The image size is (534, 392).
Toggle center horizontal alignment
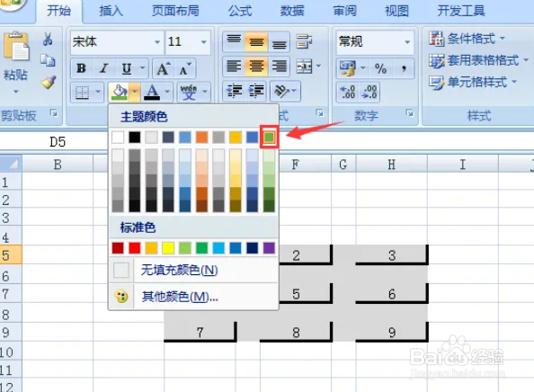pyautogui.click(x=256, y=66)
